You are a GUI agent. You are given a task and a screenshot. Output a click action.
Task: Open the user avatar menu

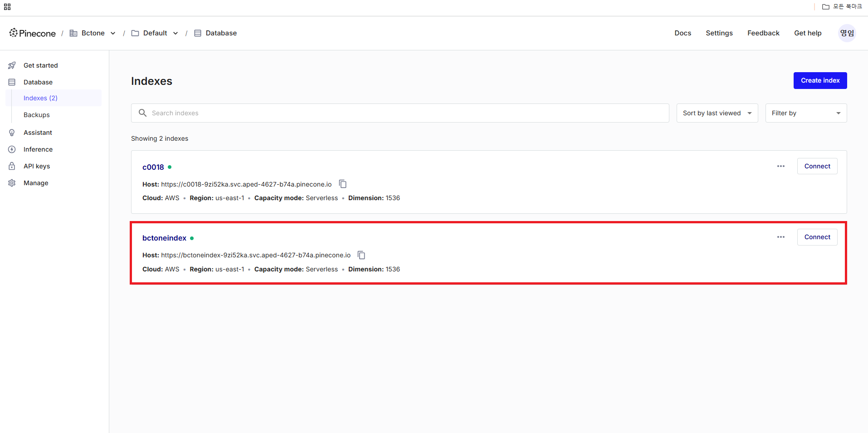point(847,33)
